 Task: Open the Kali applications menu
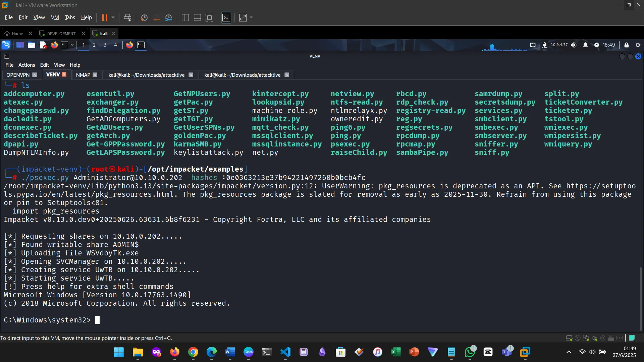[6, 45]
